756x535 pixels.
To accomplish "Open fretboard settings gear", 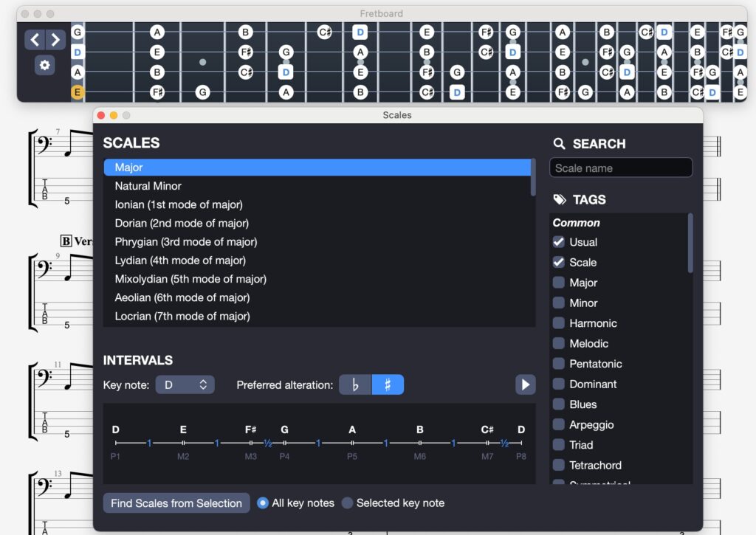I will tap(44, 66).
